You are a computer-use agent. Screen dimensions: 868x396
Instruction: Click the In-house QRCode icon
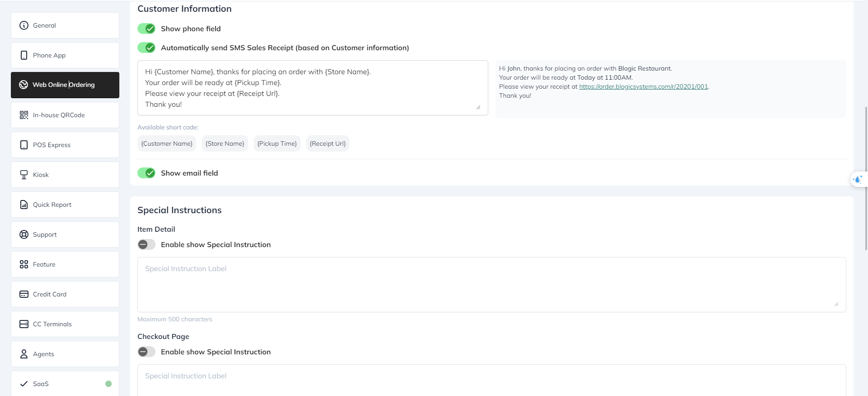(x=24, y=115)
